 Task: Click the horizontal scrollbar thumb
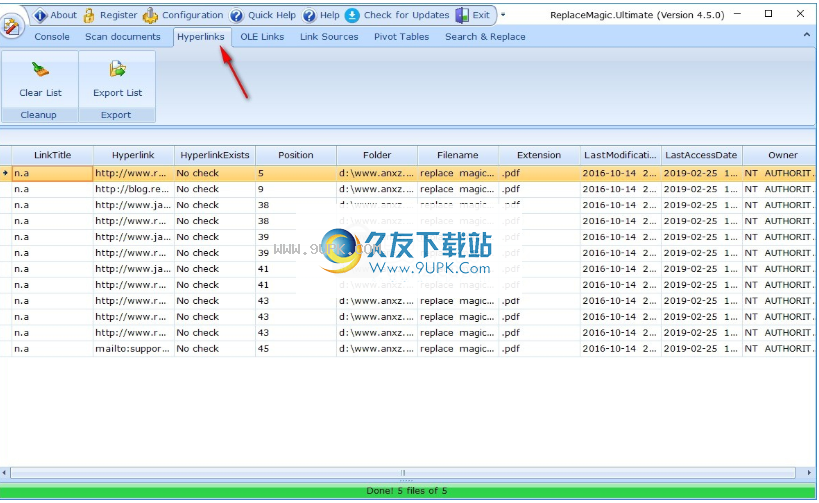(403, 473)
